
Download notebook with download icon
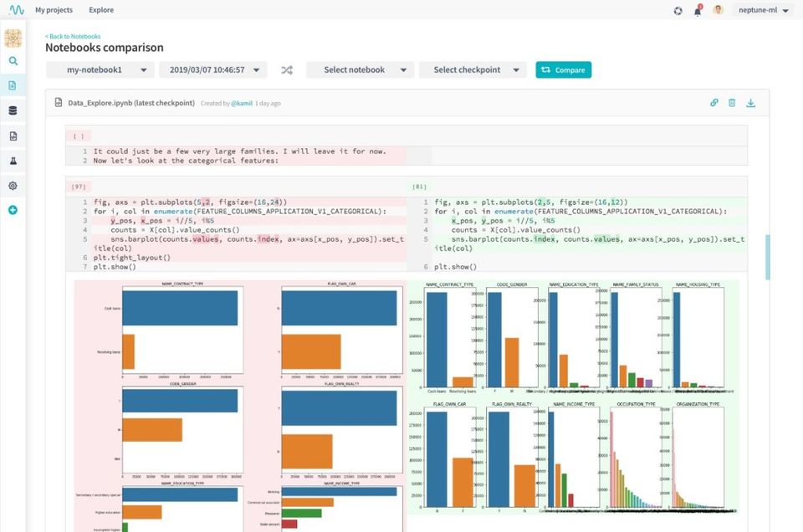[x=751, y=103]
